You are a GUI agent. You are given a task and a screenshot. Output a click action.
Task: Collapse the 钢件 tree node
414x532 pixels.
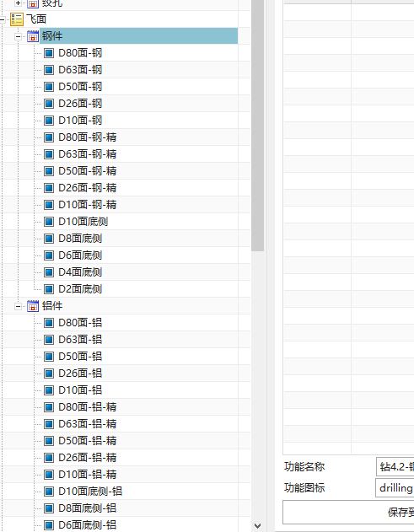(18, 36)
